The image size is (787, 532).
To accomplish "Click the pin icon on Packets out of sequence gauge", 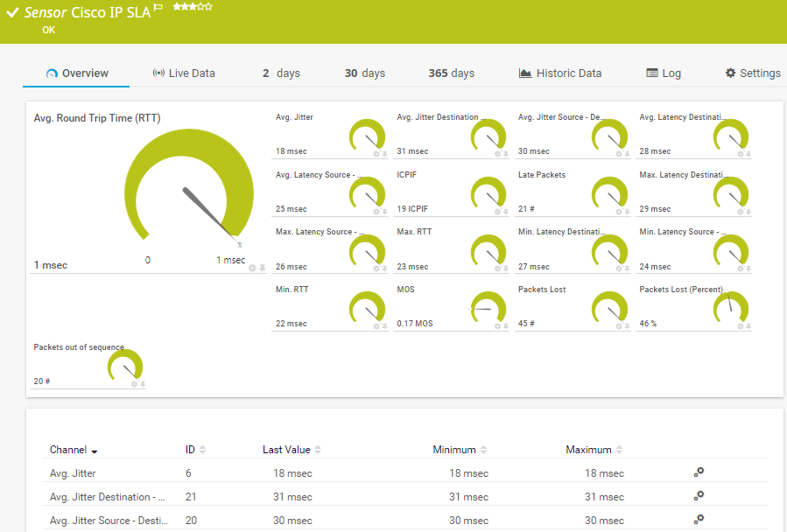I will click(143, 384).
